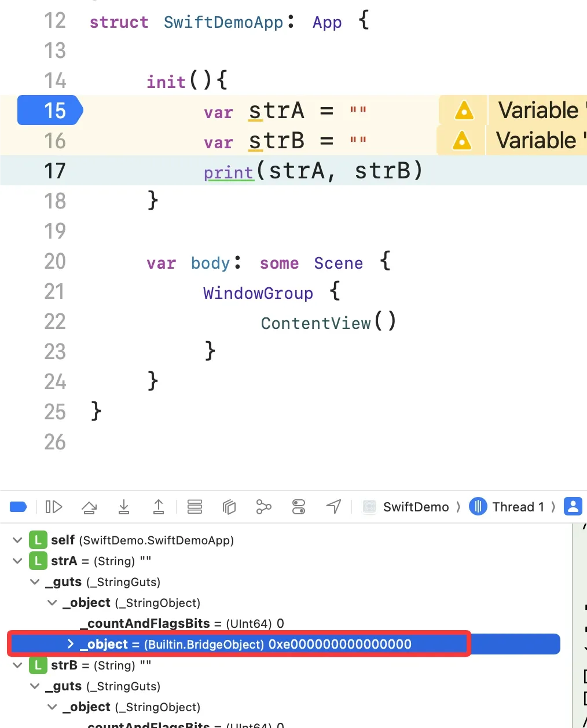Collapse _object (_StringObject) under strA

pos(53,603)
